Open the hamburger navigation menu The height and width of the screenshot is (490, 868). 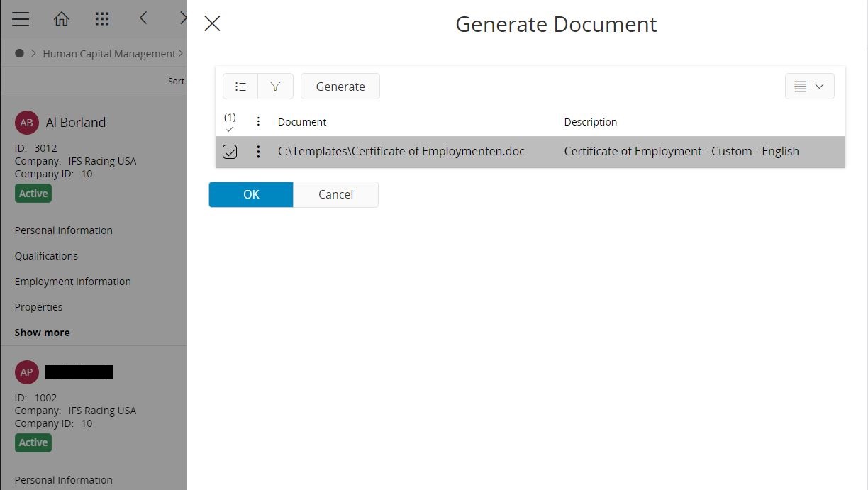coord(21,19)
